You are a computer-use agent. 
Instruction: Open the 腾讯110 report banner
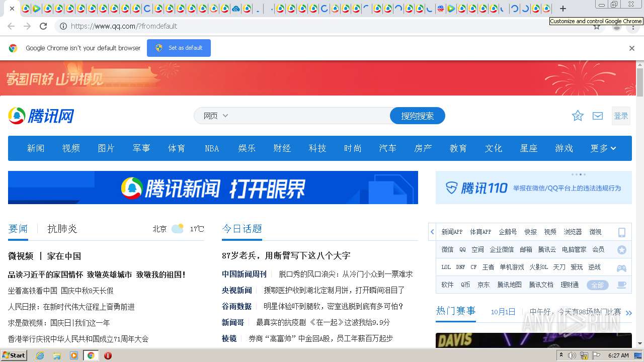click(534, 188)
